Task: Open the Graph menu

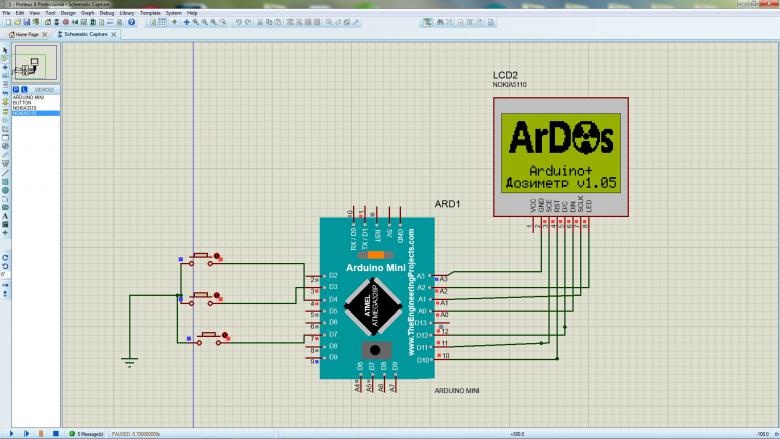Action: coord(88,13)
